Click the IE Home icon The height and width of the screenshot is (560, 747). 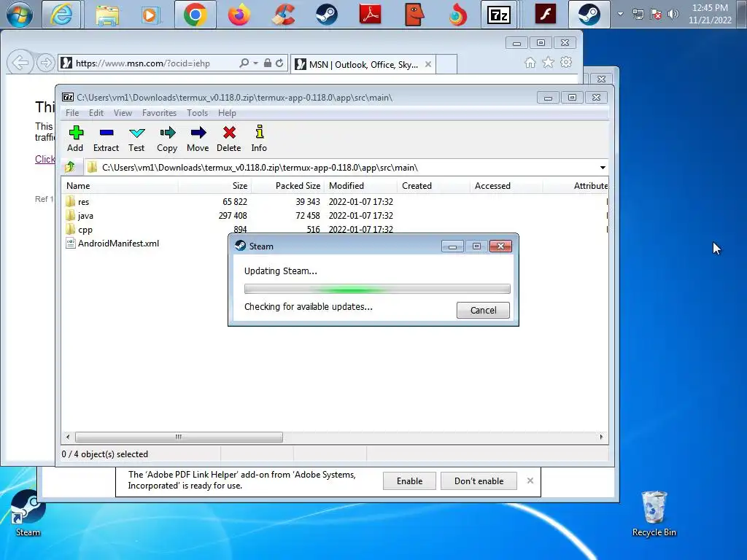tap(530, 63)
